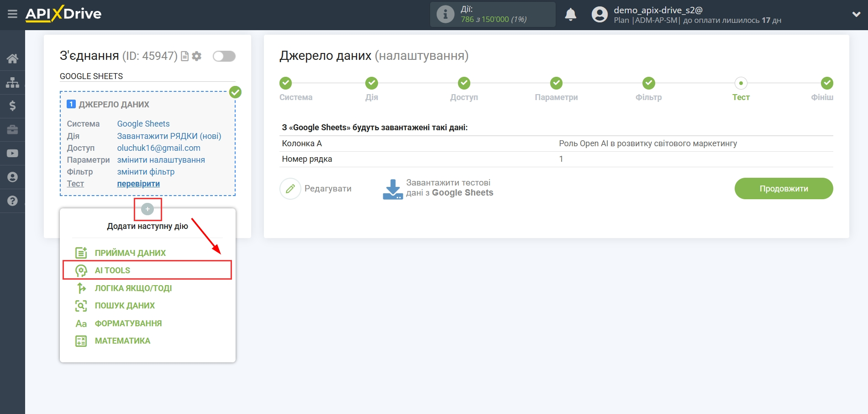This screenshot has width=868, height=414.
Task: Click the user avatar icon
Action: tap(600, 15)
